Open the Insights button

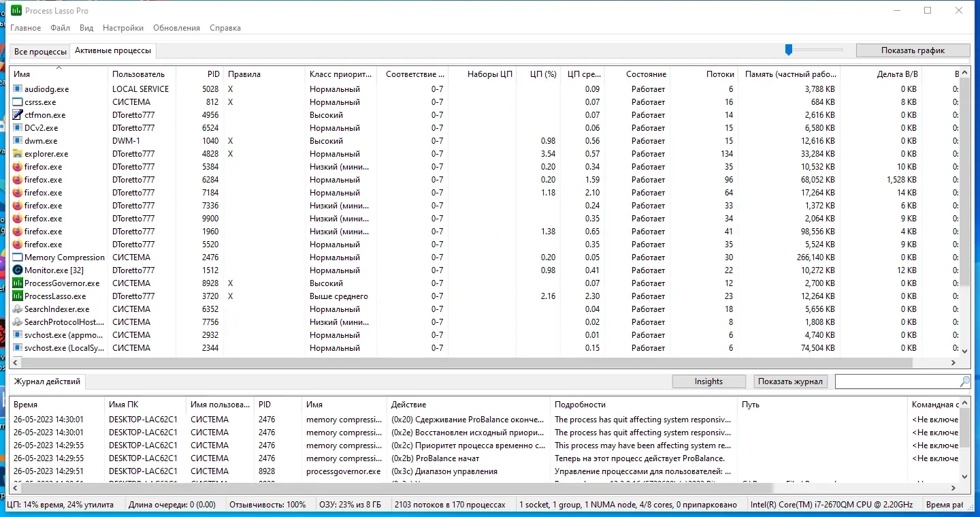tap(708, 381)
